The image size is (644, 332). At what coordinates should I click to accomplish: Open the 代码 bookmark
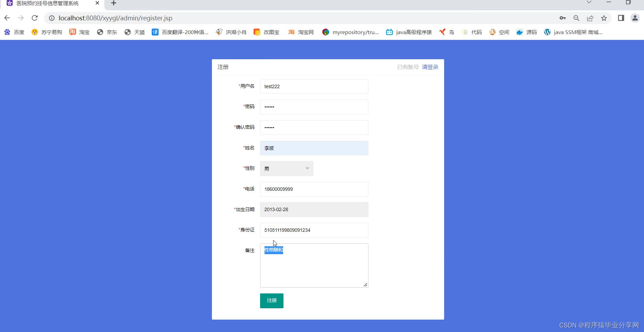click(x=472, y=32)
